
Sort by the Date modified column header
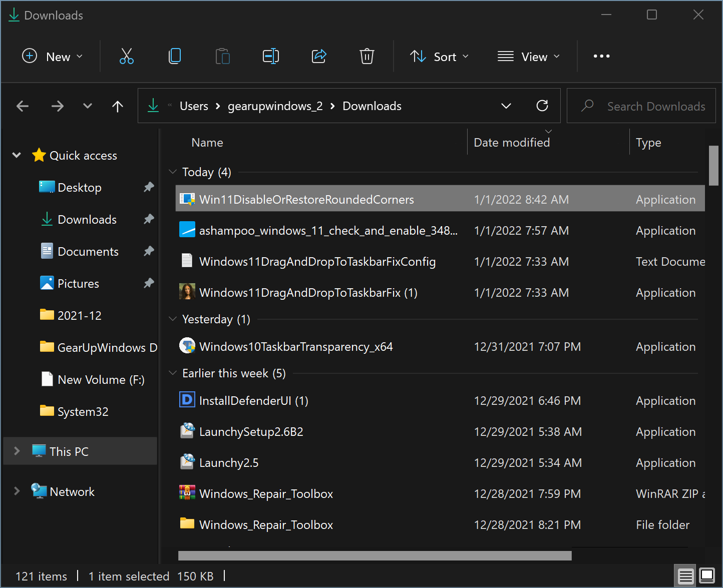click(x=512, y=143)
